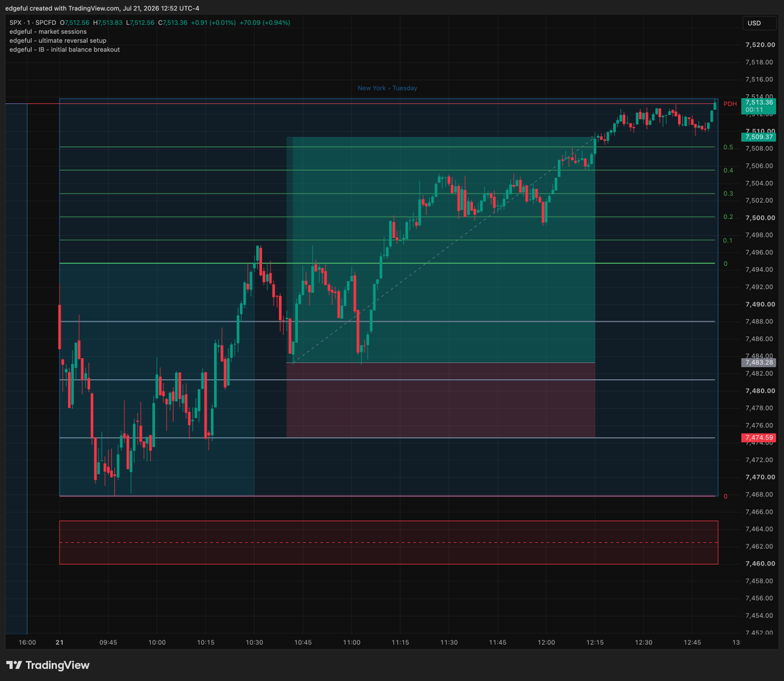Click the 7,480.00 price axis label

click(x=760, y=391)
